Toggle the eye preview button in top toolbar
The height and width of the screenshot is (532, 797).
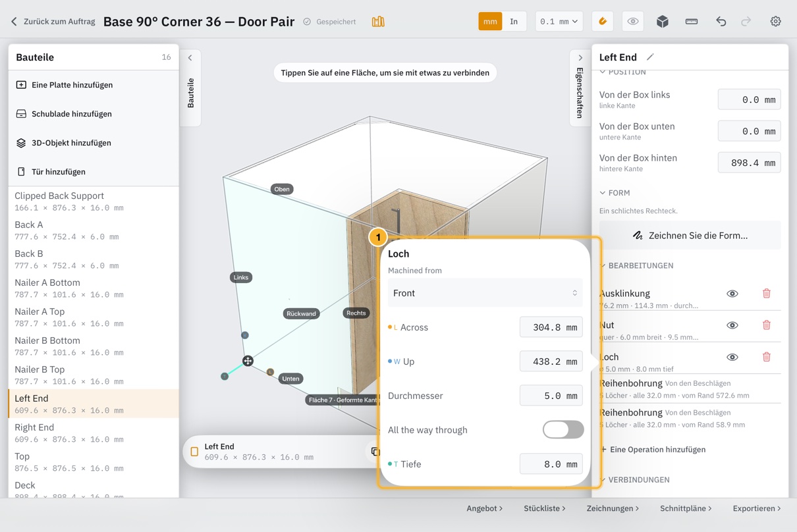click(x=633, y=22)
